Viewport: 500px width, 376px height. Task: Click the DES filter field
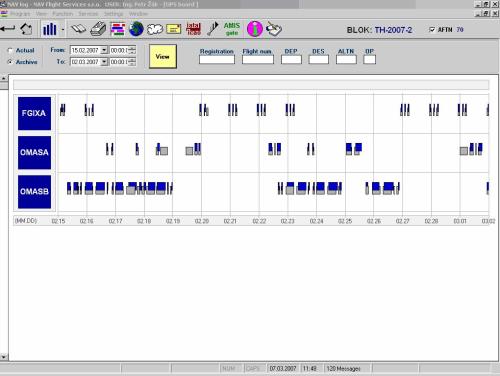tap(319, 60)
